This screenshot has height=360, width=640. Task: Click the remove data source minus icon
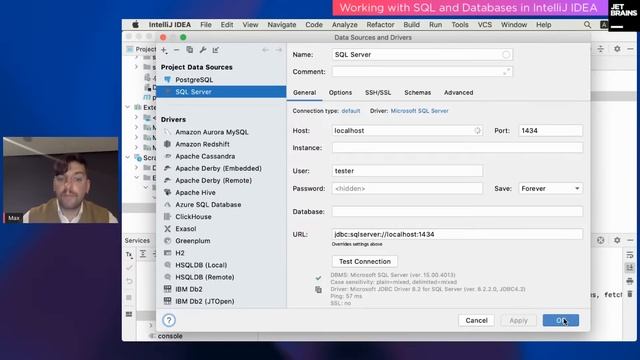pyautogui.click(x=176, y=50)
